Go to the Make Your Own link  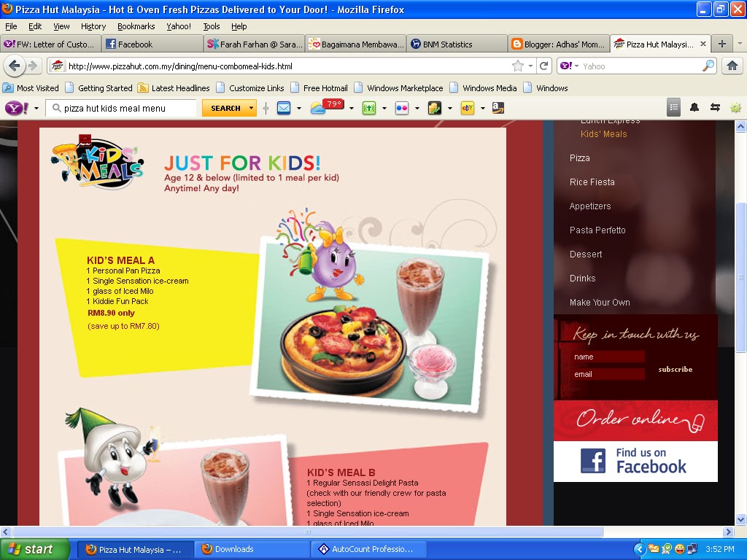[x=600, y=303]
